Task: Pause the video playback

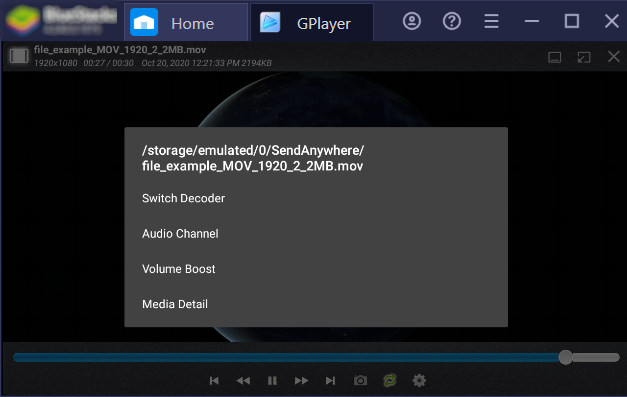Action: click(x=272, y=381)
